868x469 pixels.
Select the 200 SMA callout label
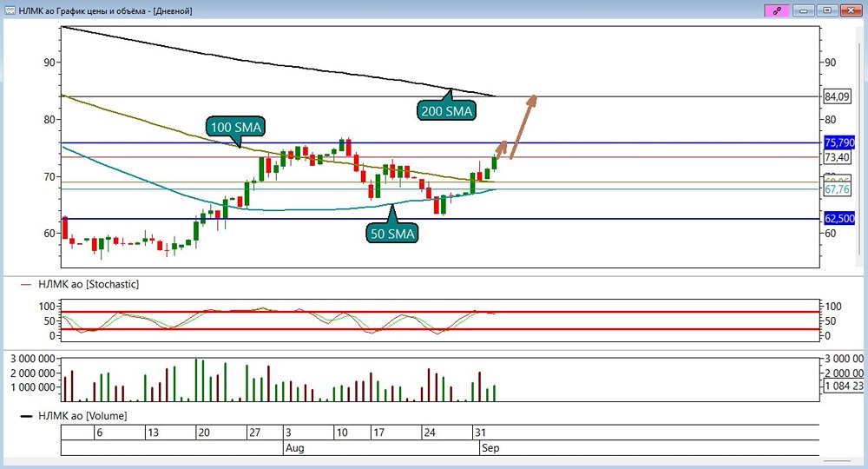[447, 111]
